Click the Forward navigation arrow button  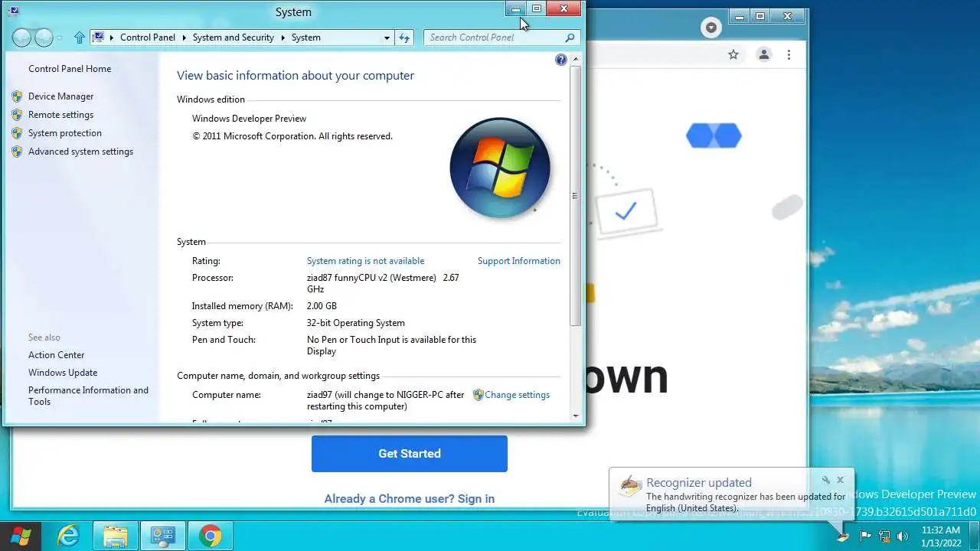(x=44, y=37)
